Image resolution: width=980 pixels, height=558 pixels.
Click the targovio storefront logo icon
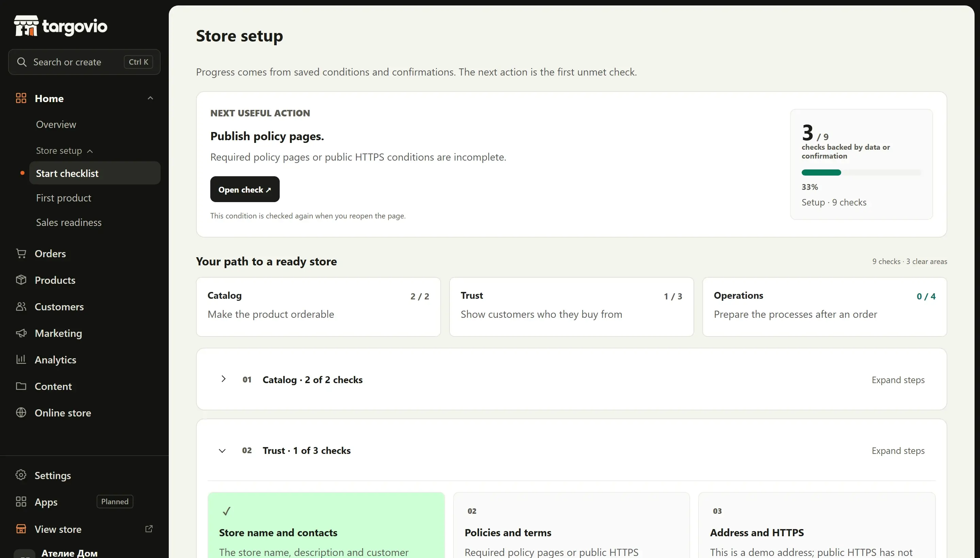point(26,26)
